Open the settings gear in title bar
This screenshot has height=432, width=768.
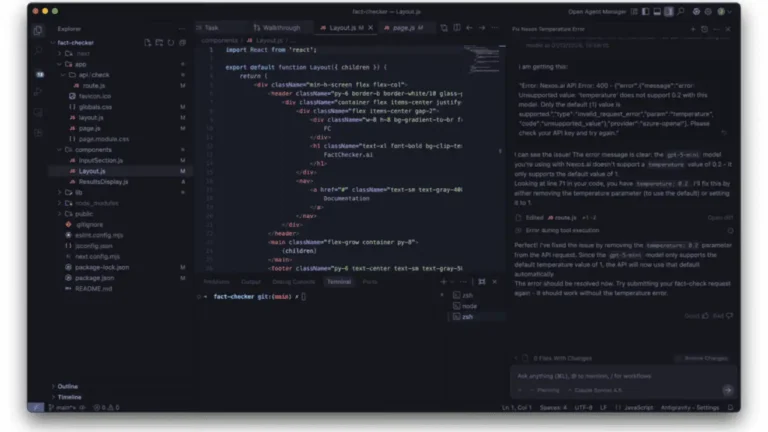[x=708, y=11]
